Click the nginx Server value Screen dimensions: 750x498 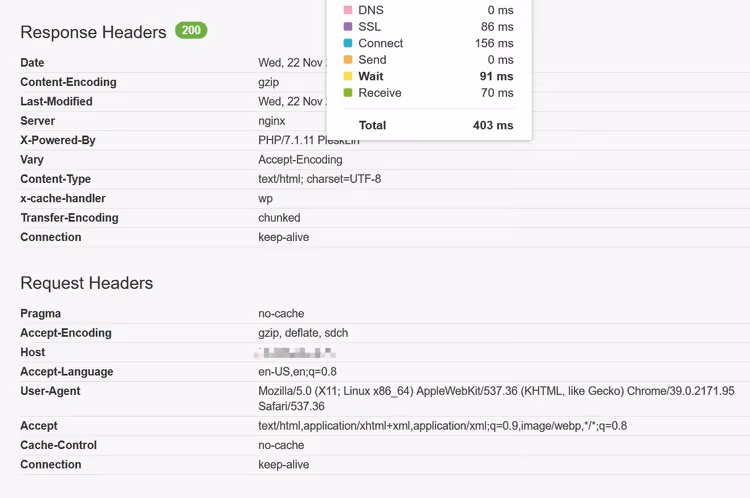pyautogui.click(x=272, y=121)
